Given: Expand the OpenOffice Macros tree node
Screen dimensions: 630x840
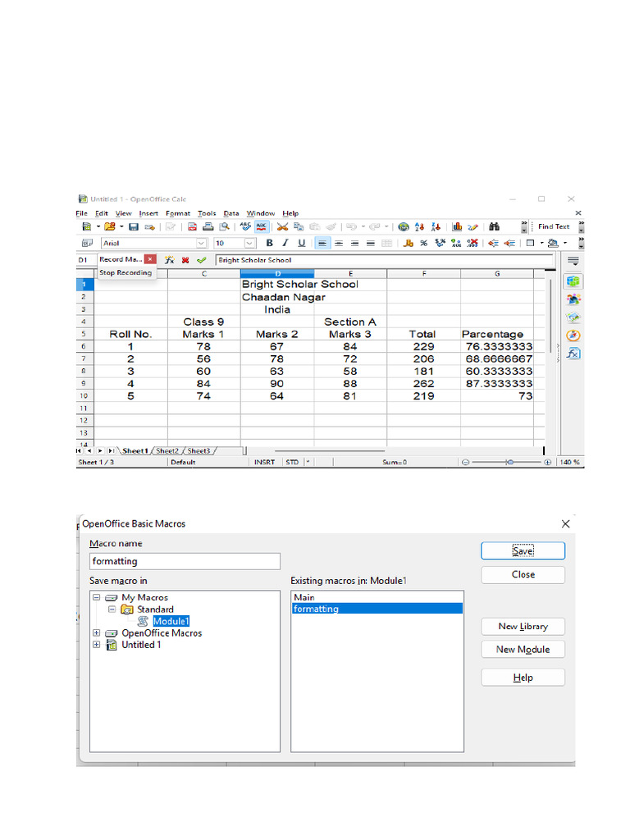Looking at the screenshot, I should pyautogui.click(x=97, y=632).
